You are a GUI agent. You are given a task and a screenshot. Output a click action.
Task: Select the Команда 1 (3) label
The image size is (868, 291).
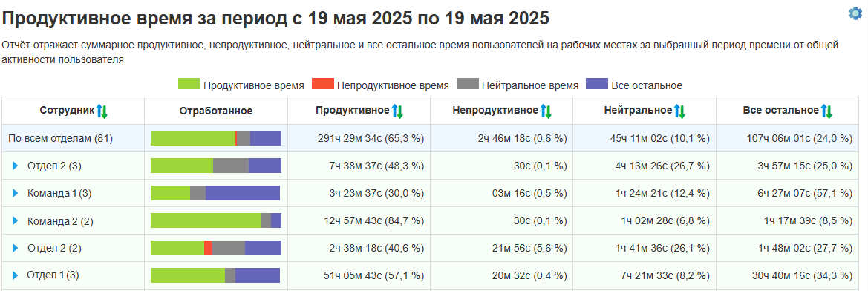(59, 193)
